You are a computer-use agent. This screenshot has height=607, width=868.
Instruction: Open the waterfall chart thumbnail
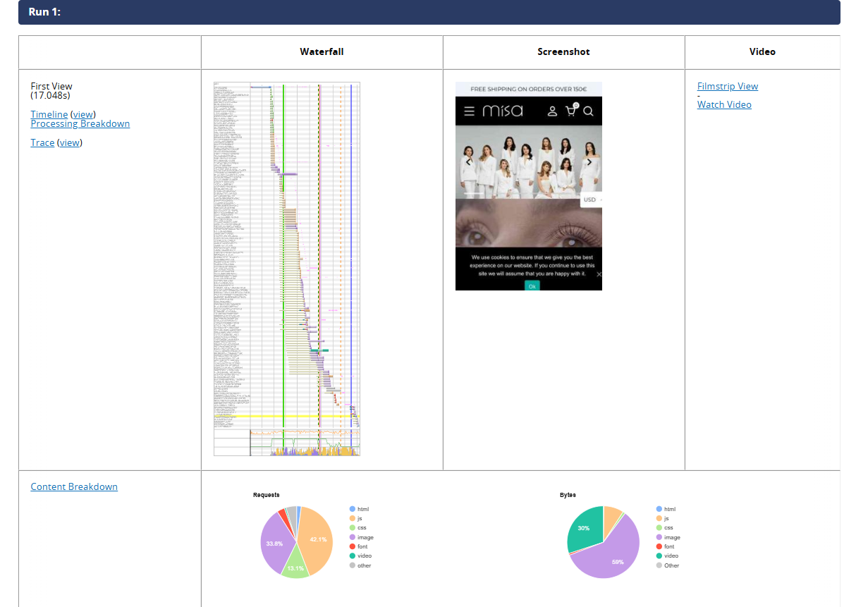[x=287, y=269]
